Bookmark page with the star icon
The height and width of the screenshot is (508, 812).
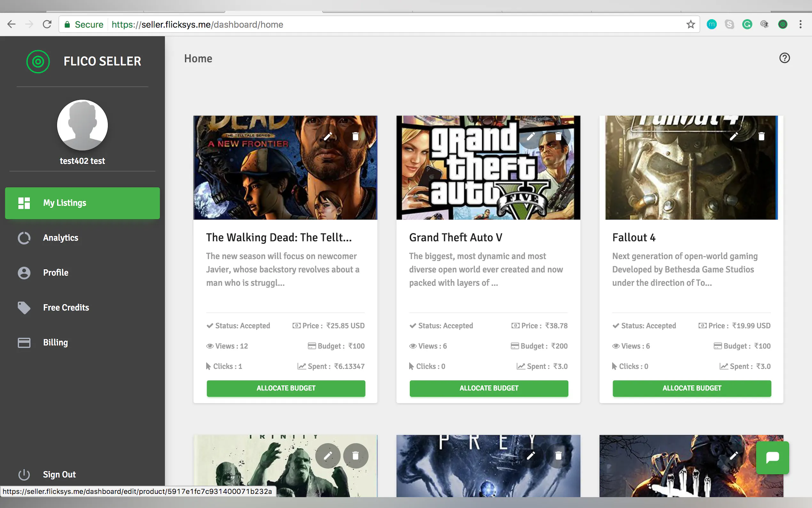point(690,25)
